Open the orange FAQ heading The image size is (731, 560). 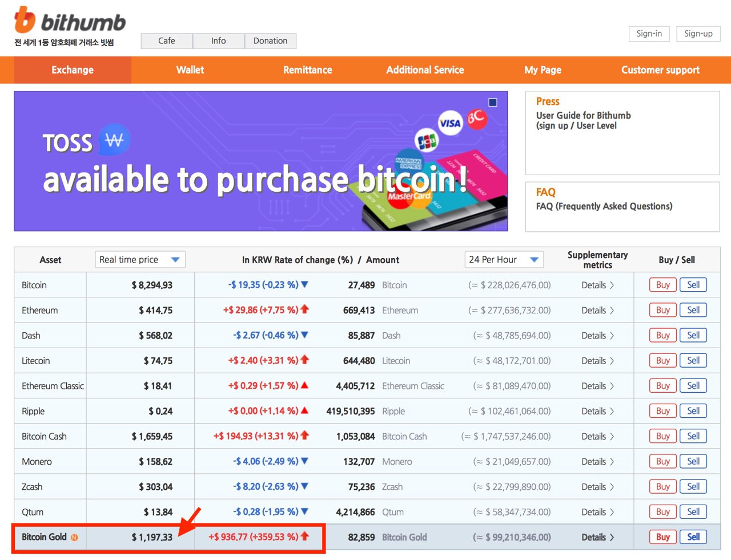(545, 192)
